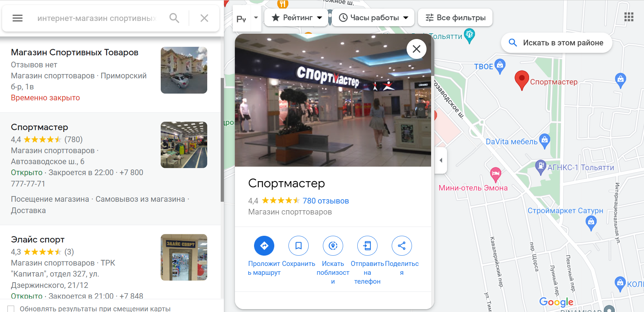Open the hamburger main menu

(x=17, y=18)
